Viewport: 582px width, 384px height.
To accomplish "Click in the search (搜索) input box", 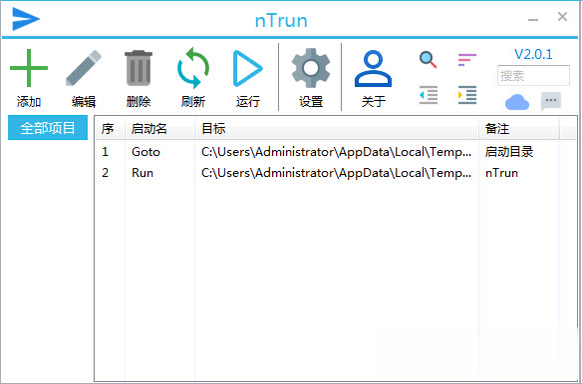I will pyautogui.click(x=533, y=76).
